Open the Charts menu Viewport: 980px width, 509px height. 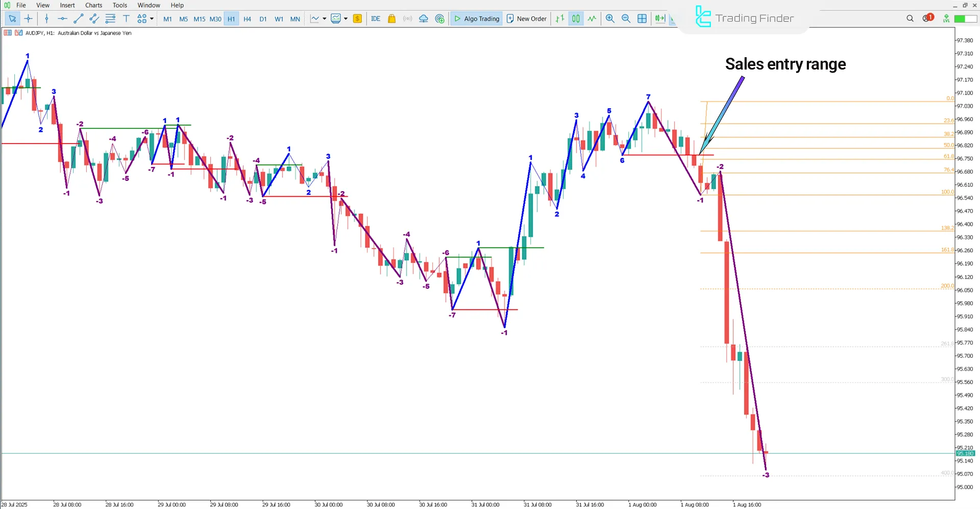pyautogui.click(x=93, y=5)
